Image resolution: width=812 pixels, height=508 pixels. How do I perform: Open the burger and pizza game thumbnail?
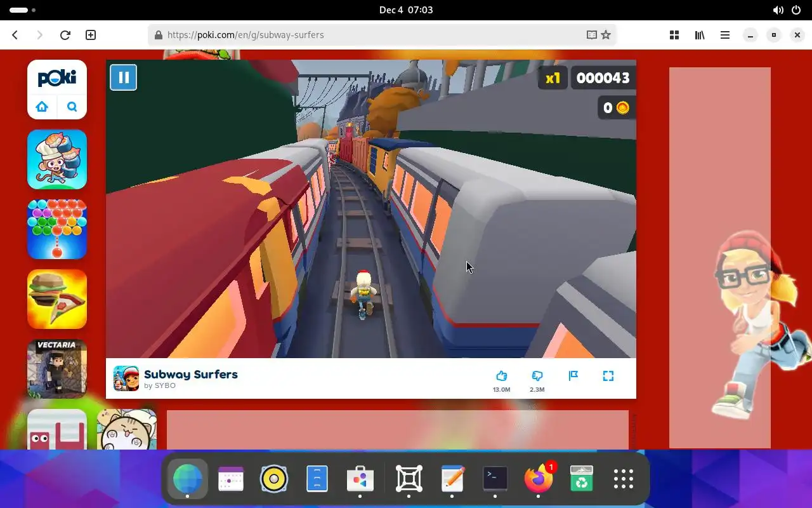pos(57,299)
